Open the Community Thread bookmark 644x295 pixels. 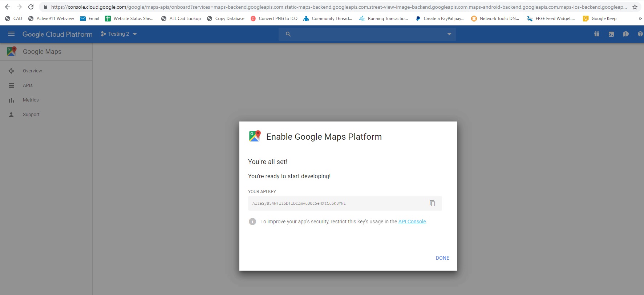(328, 19)
